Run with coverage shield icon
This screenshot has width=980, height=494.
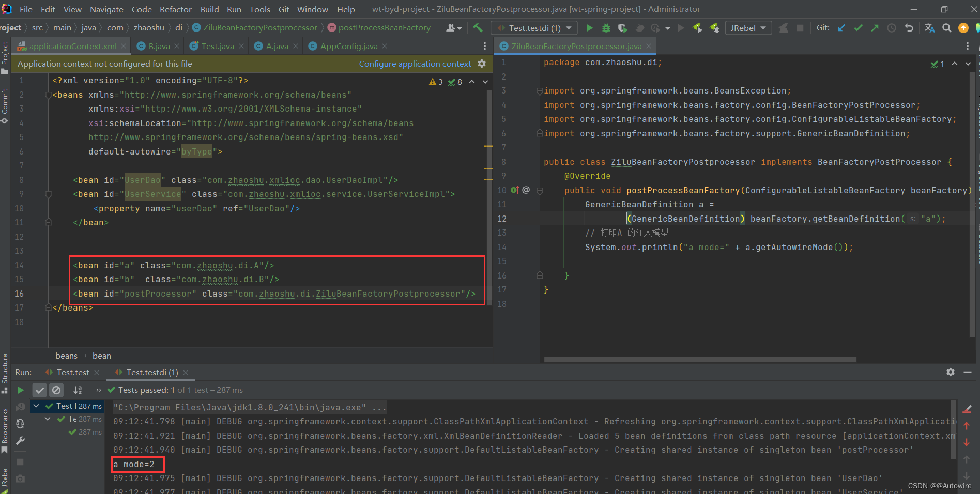pos(623,28)
